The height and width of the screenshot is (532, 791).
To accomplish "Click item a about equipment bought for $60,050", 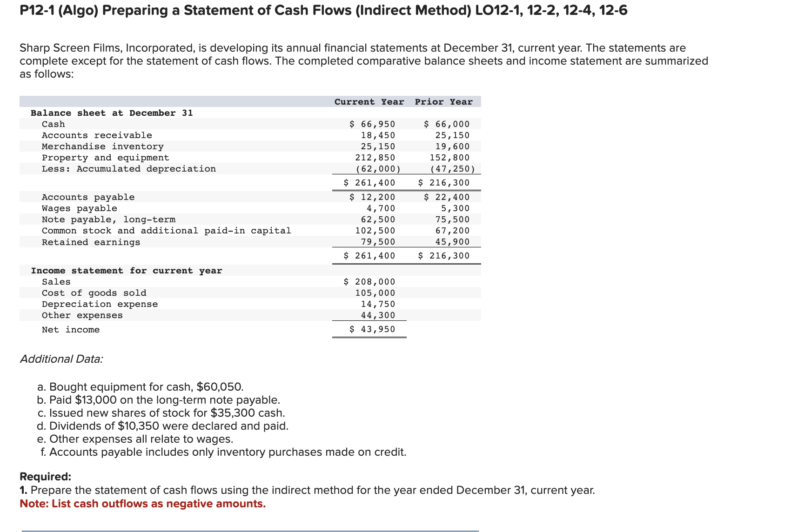I will pyautogui.click(x=141, y=386).
